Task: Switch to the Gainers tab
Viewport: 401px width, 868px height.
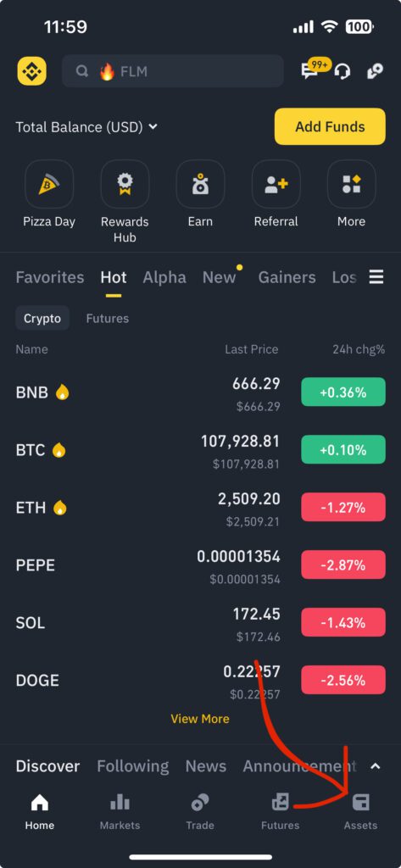Action: tap(287, 277)
